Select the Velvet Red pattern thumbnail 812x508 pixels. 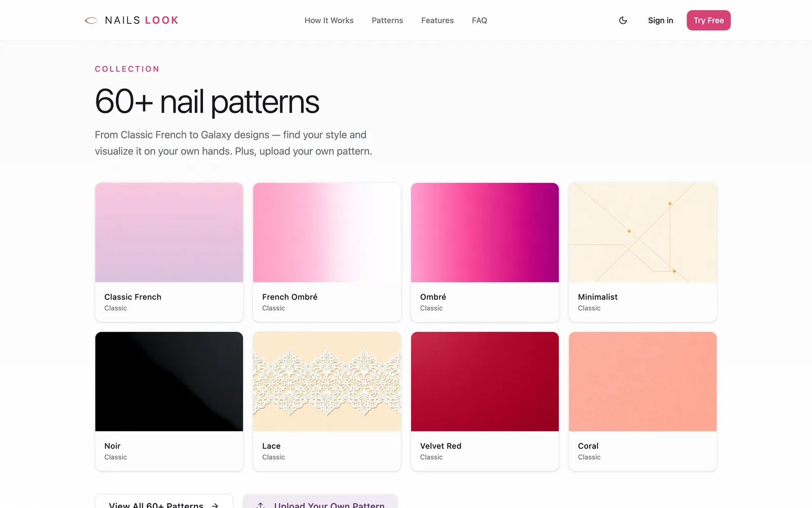[485, 382]
